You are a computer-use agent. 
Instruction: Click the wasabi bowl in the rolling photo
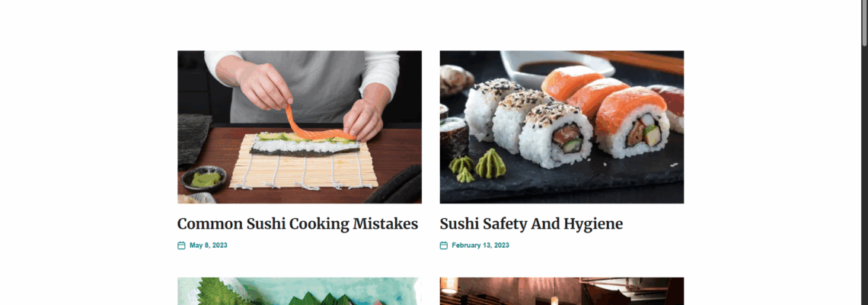204,178
